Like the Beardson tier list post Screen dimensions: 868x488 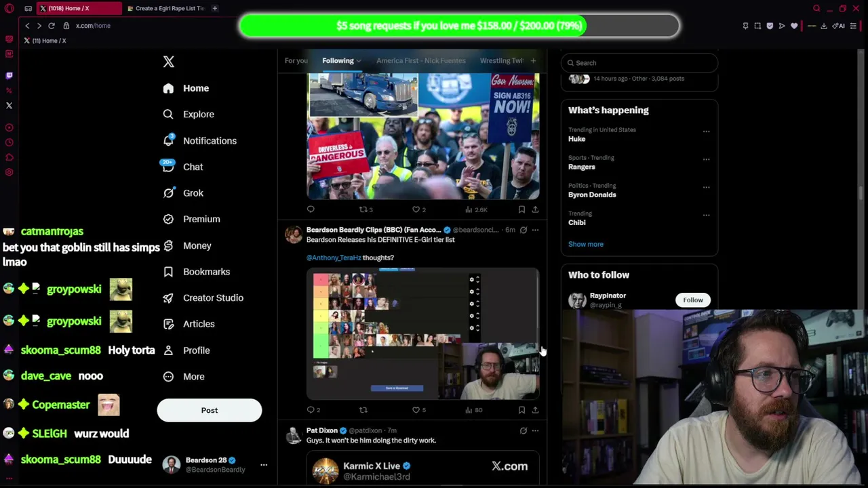tap(416, 410)
